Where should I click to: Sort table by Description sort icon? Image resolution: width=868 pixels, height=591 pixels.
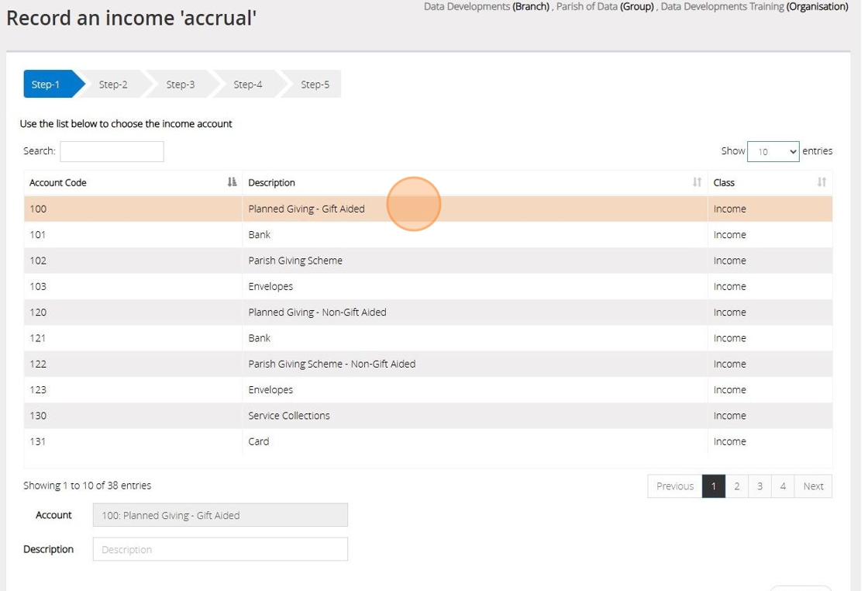pos(697,182)
